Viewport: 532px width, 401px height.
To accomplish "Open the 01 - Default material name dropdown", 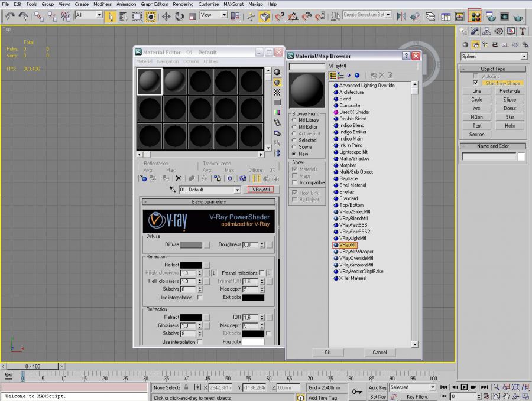I will pos(238,190).
